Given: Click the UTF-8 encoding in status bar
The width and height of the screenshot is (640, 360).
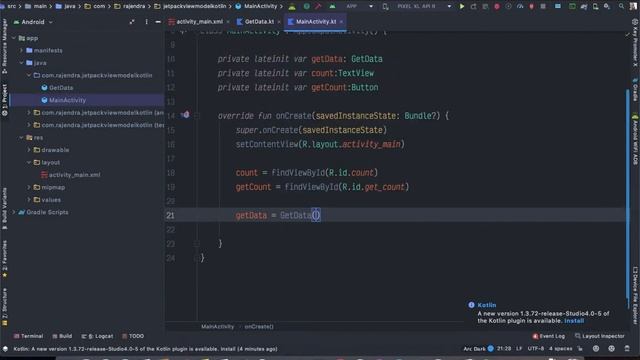Looking at the screenshot, I should [x=536, y=349].
